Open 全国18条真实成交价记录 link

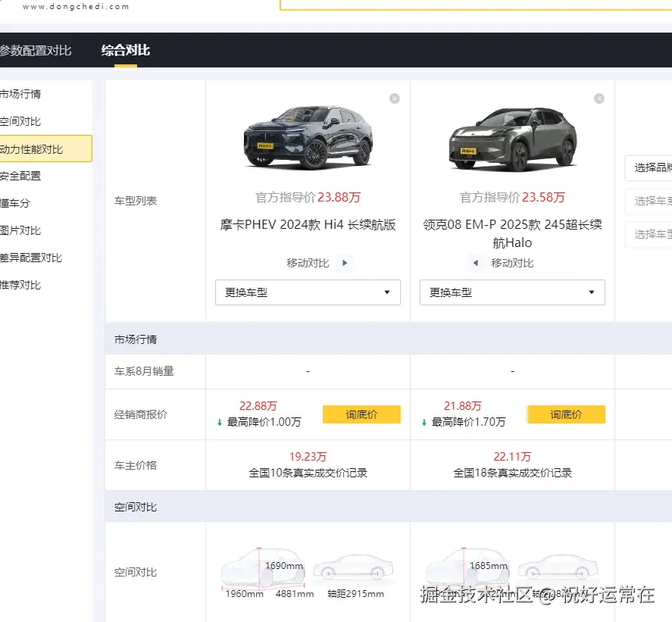click(511, 472)
